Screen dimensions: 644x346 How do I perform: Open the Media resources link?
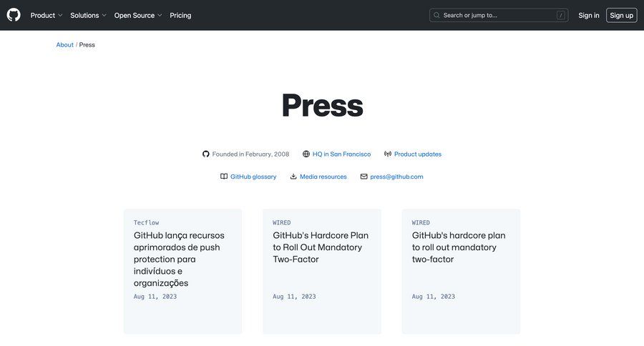(323, 177)
